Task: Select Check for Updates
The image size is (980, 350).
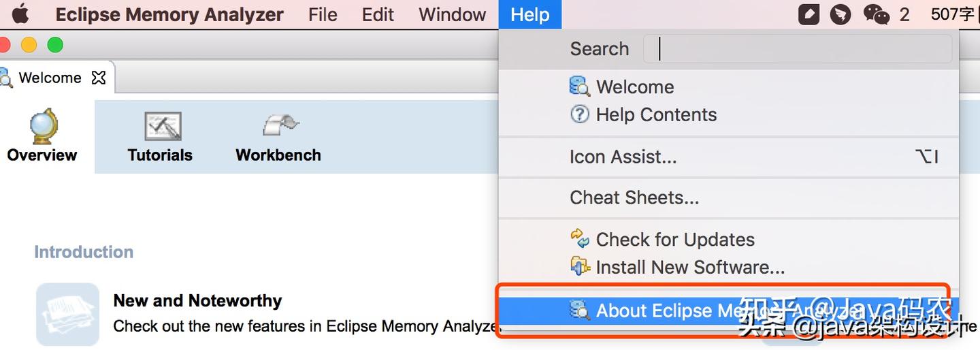Action: [x=674, y=240]
